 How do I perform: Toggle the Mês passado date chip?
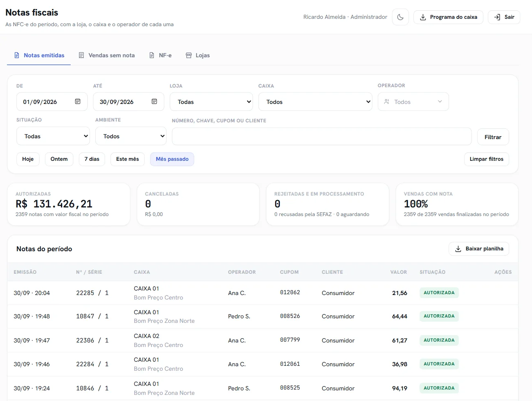(172, 159)
